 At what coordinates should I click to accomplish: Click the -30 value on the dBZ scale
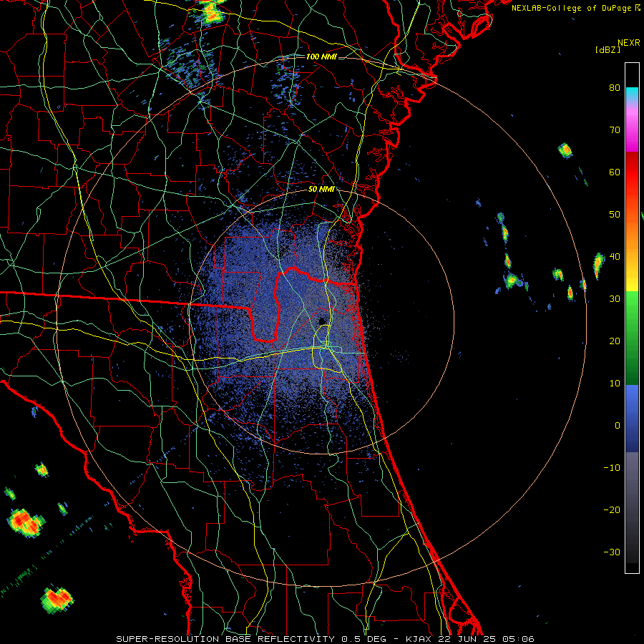tap(612, 552)
